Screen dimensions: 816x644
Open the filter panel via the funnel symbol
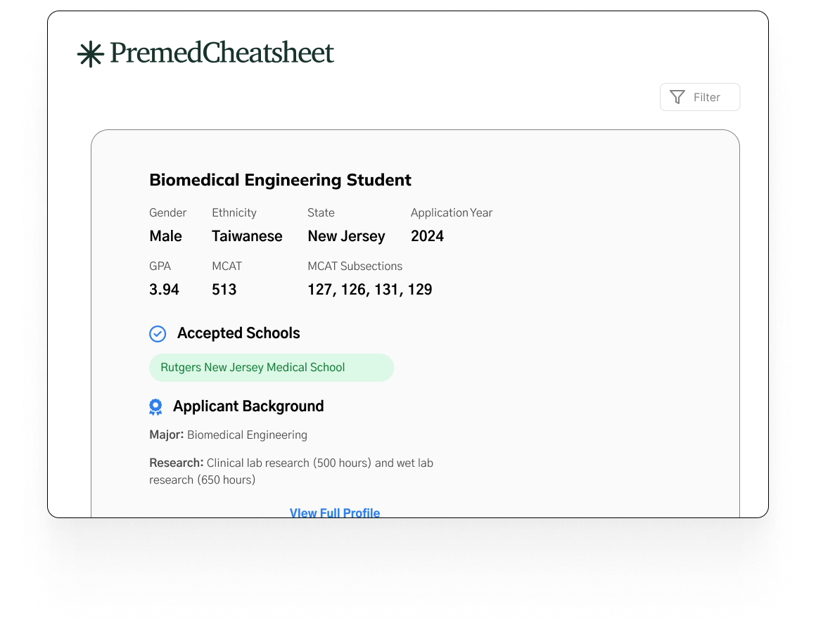(677, 97)
